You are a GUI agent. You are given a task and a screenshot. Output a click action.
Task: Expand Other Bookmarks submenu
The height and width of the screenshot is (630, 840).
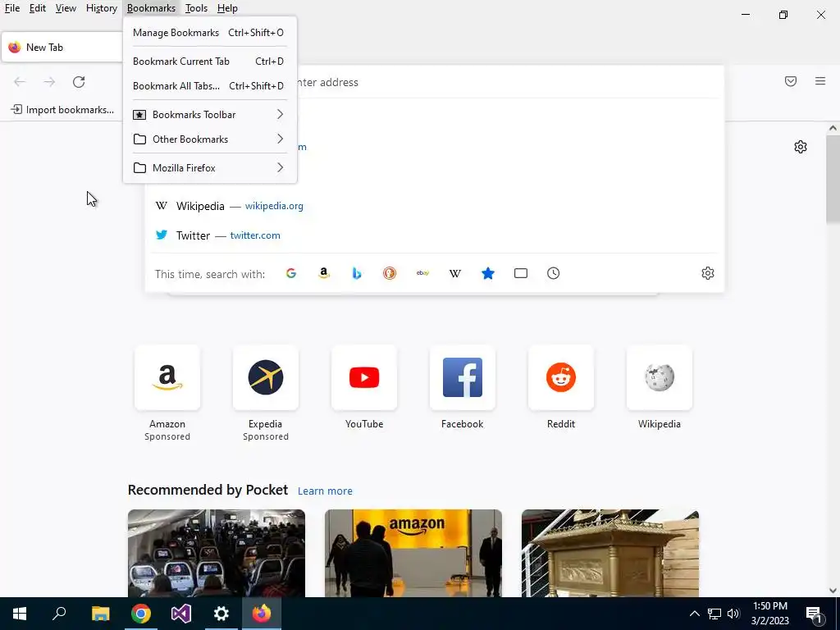coord(209,139)
